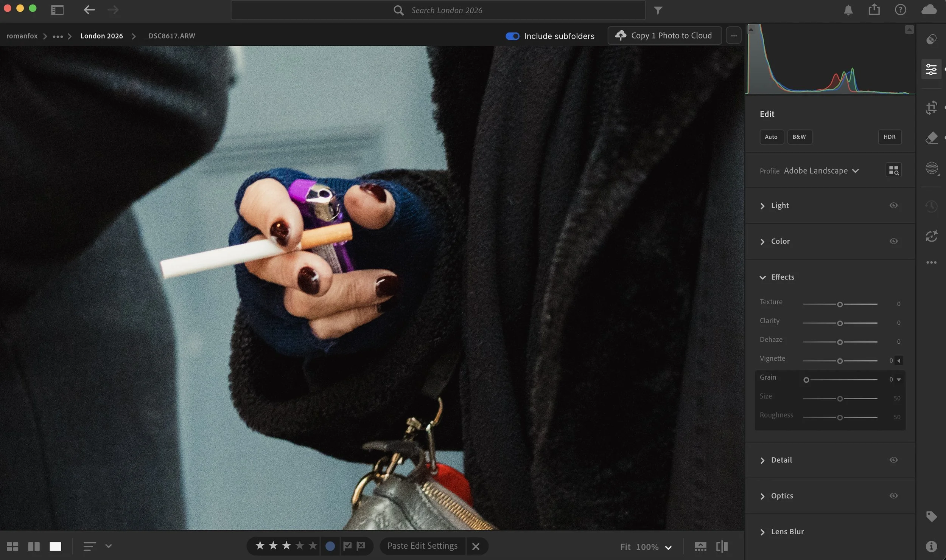This screenshot has height=560, width=946.
Task: Open the keywords tag panel
Action: 931,516
